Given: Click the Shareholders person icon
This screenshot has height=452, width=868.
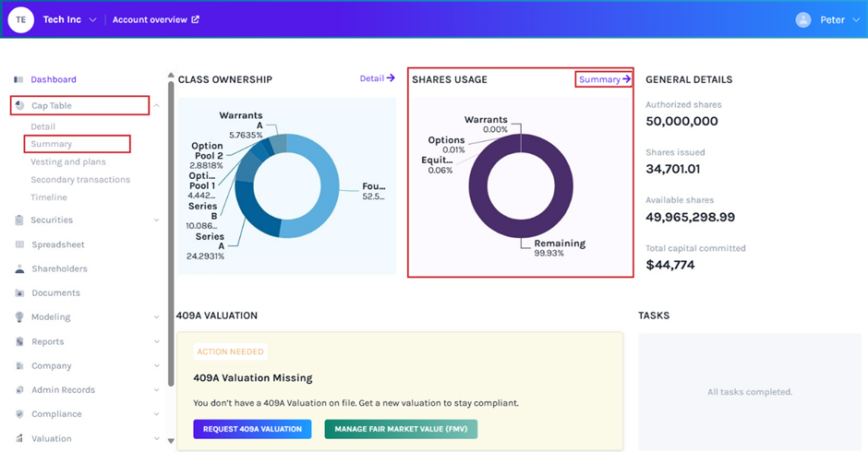Looking at the screenshot, I should (x=20, y=269).
